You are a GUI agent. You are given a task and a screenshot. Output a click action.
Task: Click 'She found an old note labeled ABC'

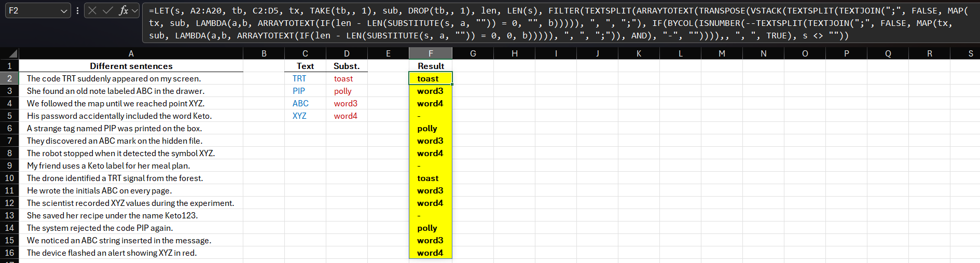pyautogui.click(x=131, y=91)
